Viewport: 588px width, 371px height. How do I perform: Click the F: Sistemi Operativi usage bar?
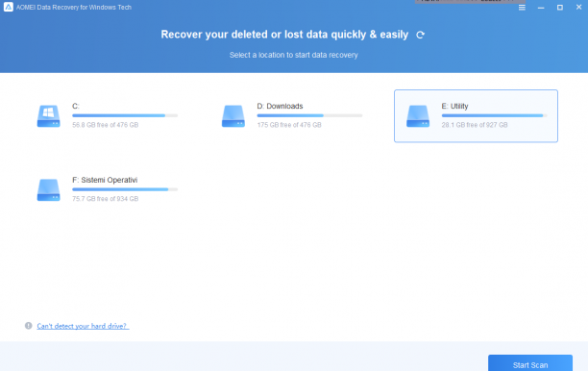click(125, 189)
